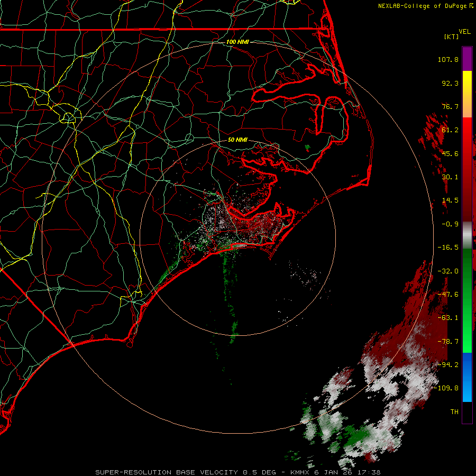476x476 pixels.
Task: Select the 92.3 scale value
Action: point(450,83)
